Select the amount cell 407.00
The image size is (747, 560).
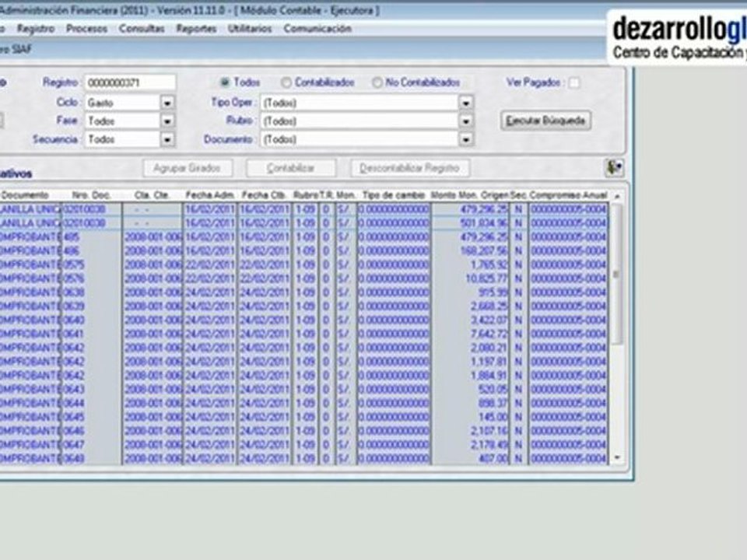pos(470,458)
